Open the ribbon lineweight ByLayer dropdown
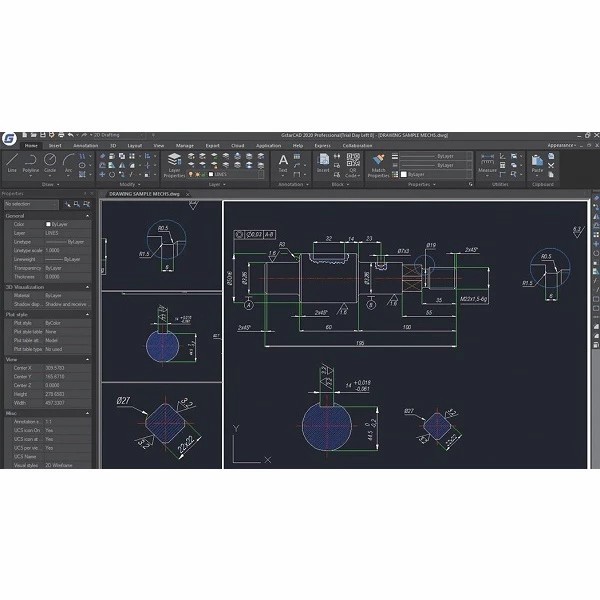Screen dimensions: 600x600 click(435, 156)
